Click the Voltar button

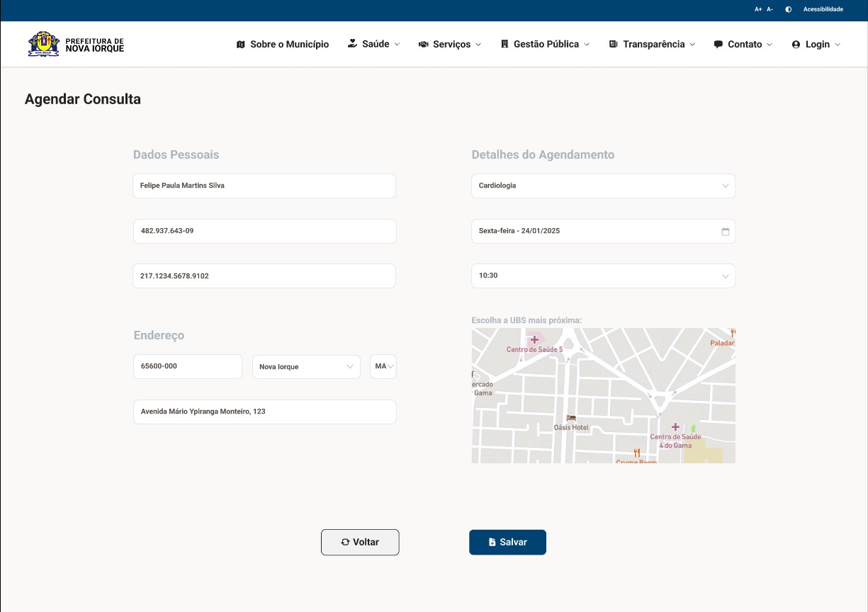360,542
